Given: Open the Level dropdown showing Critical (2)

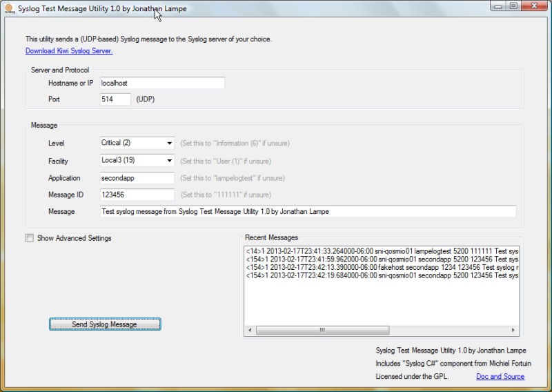Looking at the screenshot, I should 137,143.
